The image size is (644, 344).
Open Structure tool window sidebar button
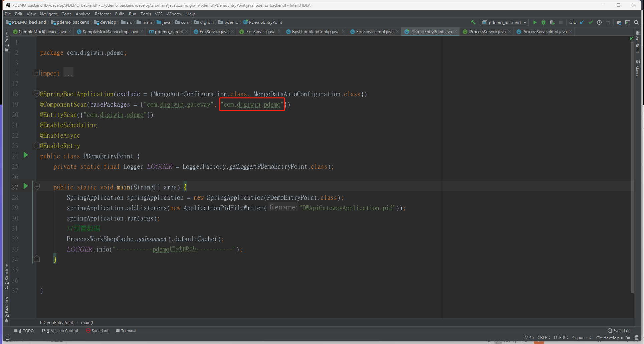6,277
